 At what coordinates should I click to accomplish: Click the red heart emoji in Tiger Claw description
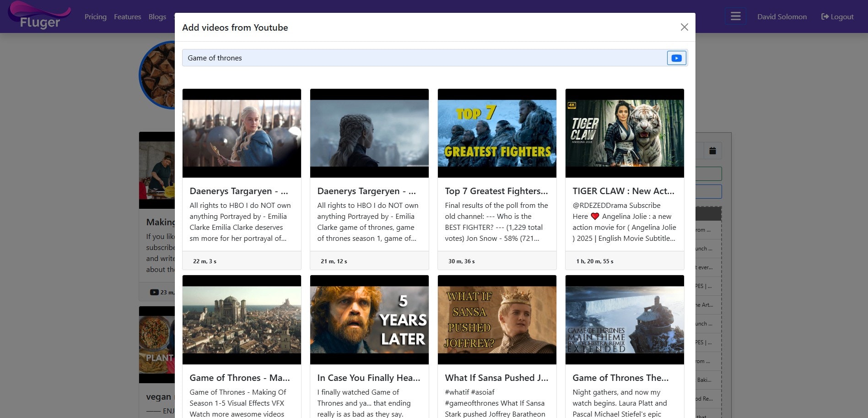click(x=595, y=217)
